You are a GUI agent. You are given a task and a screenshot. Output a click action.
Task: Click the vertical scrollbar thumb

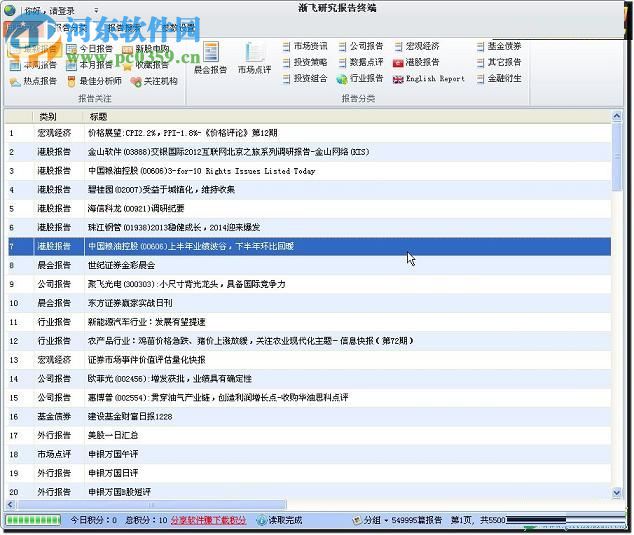[x=617, y=156]
